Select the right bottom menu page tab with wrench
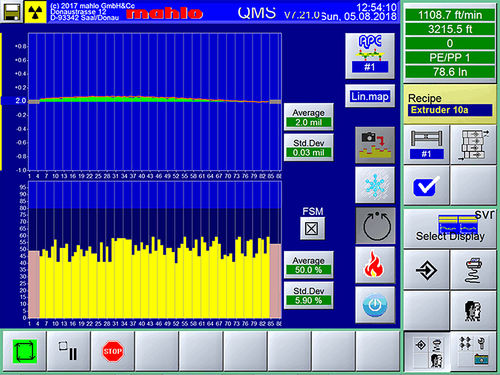 474,352
